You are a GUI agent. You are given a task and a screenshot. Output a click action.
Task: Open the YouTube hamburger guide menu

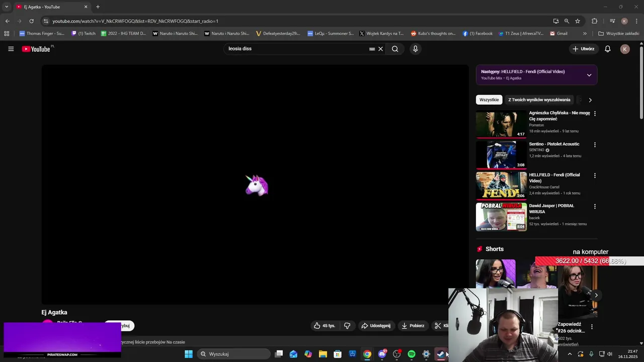click(11, 49)
